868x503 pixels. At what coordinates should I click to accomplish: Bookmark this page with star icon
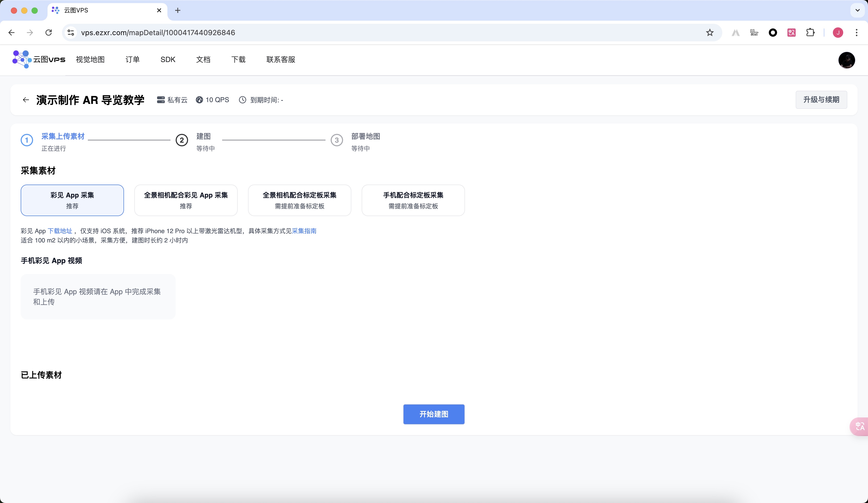pyautogui.click(x=710, y=33)
